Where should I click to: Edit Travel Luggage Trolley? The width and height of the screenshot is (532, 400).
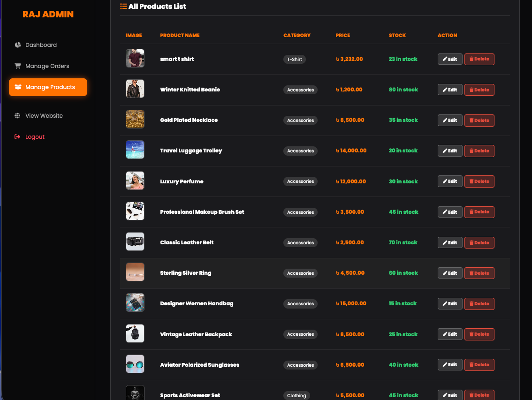point(450,151)
